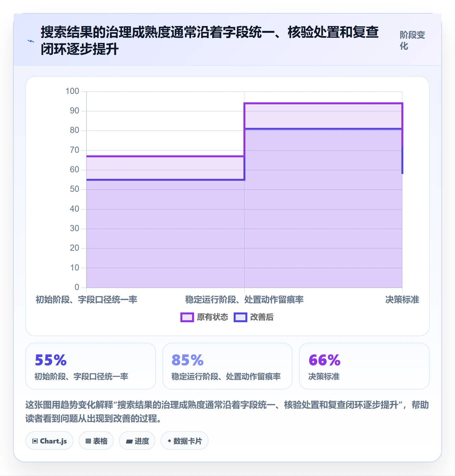Click the 数据卡片 tag chip
The height and width of the screenshot is (476, 455).
(185, 441)
